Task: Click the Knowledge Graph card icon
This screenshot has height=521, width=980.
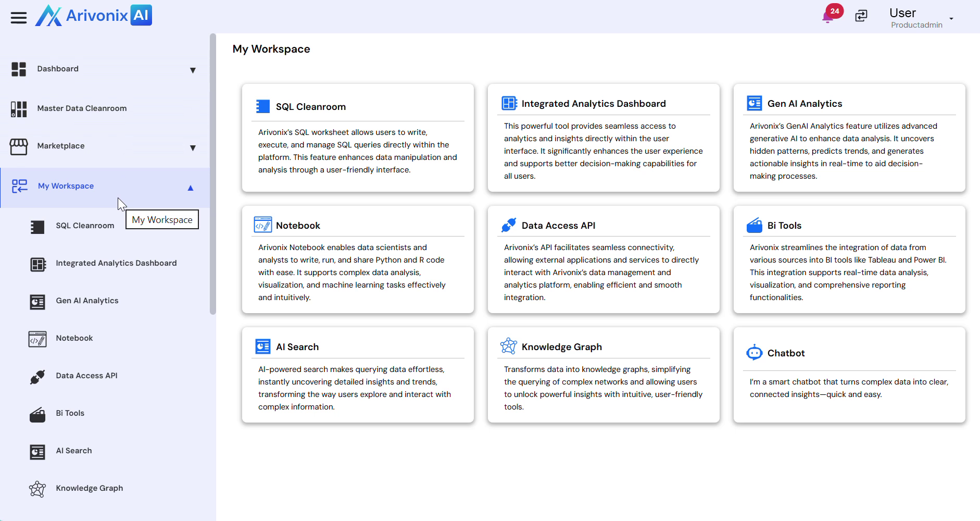Action: [508, 346]
